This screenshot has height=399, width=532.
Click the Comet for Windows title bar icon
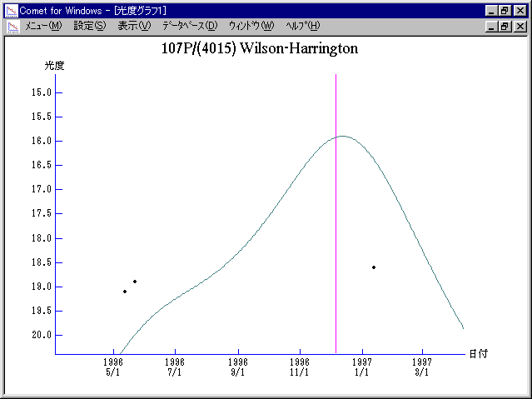click(x=11, y=10)
